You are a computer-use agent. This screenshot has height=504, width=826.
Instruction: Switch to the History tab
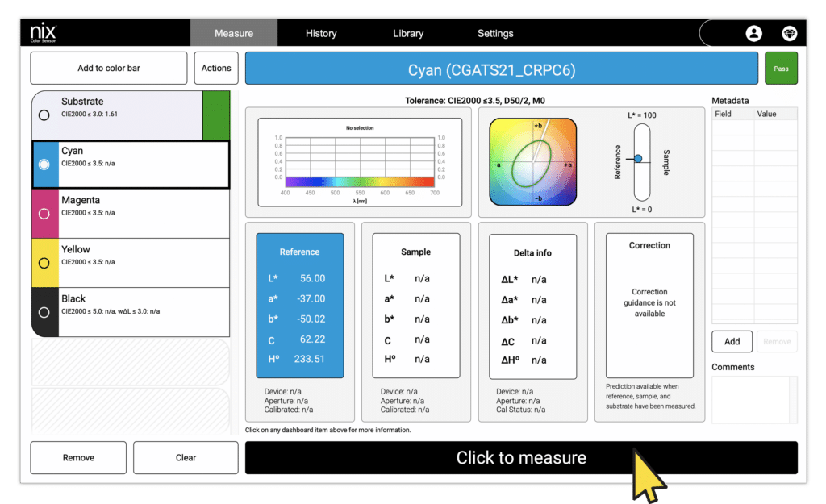pos(321,33)
